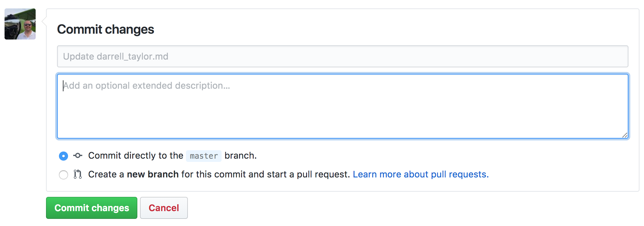Click the pull request icon beside new branch option
This screenshot has height=226, width=644.
coord(77,174)
